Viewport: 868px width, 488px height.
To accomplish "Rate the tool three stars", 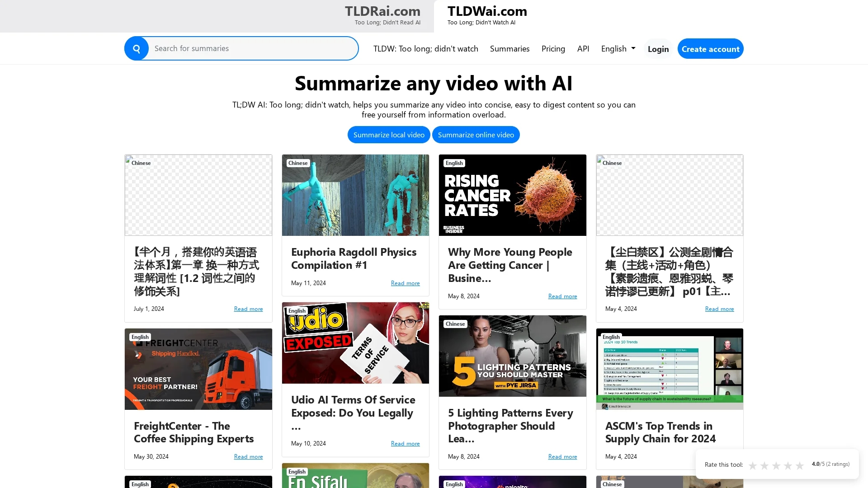I will click(x=776, y=465).
